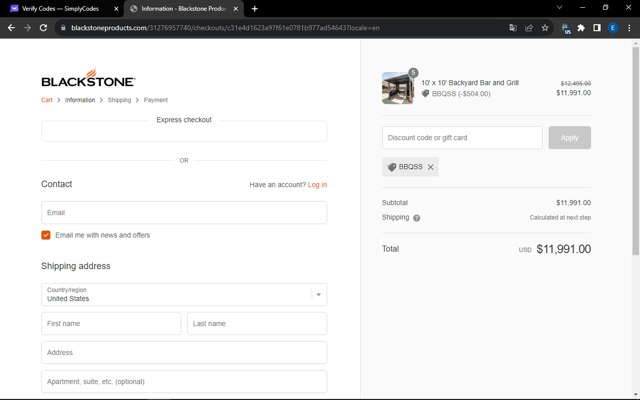Reload the Blackstone checkout page
The image size is (640, 400).
tap(43, 28)
